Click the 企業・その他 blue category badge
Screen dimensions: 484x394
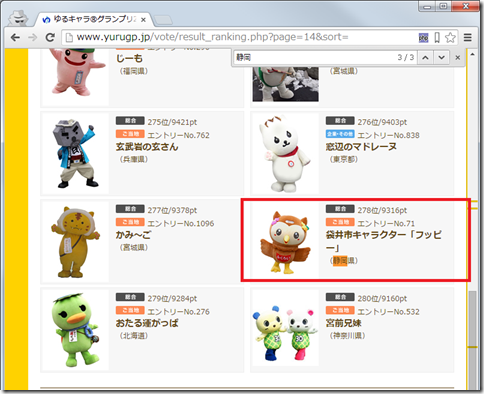pyautogui.click(x=340, y=134)
